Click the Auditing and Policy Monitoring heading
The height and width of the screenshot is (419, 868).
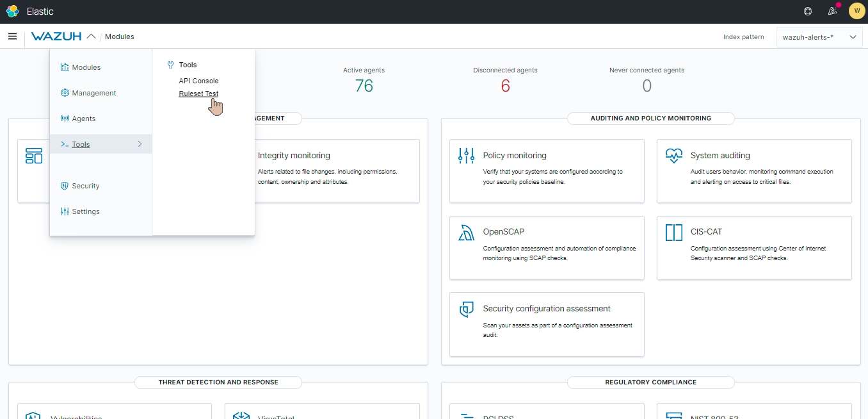click(x=651, y=119)
